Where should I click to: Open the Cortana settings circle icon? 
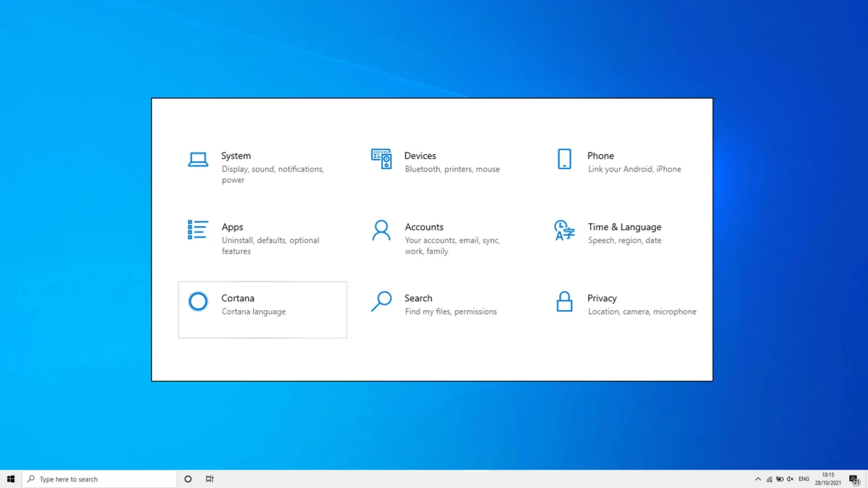coord(198,301)
